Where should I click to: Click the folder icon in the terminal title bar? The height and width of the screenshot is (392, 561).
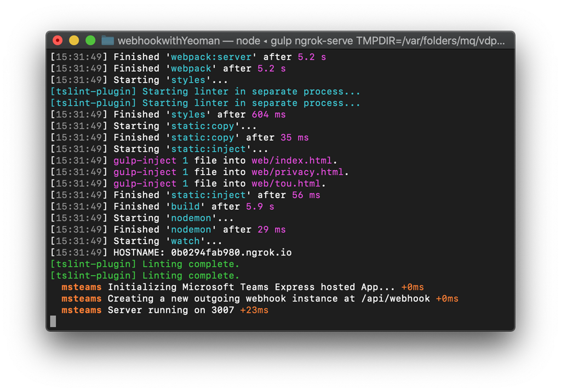pos(107,40)
